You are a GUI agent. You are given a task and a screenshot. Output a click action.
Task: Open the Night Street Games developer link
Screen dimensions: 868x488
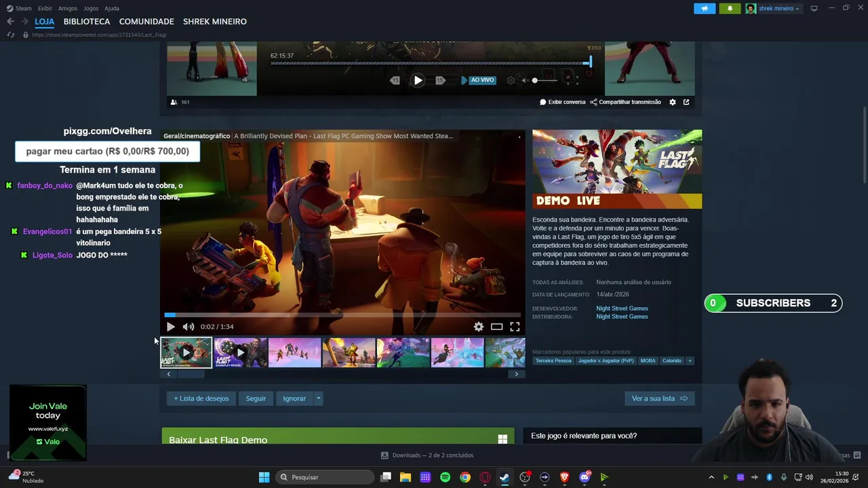click(x=622, y=308)
